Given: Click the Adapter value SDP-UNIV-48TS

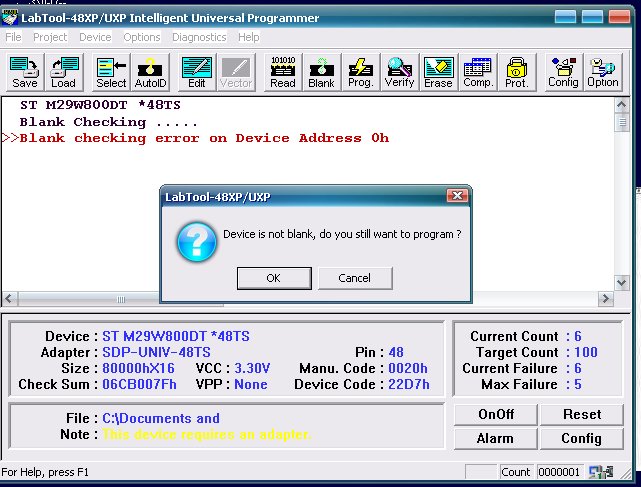Looking at the screenshot, I should point(156,352).
